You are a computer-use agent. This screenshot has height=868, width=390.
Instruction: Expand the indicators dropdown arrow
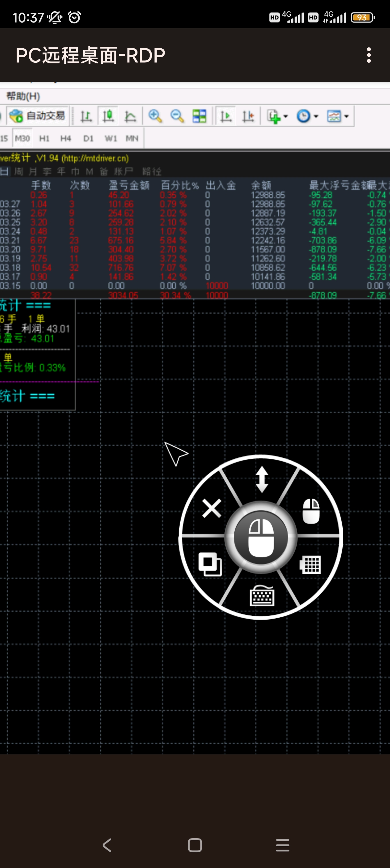(x=286, y=117)
